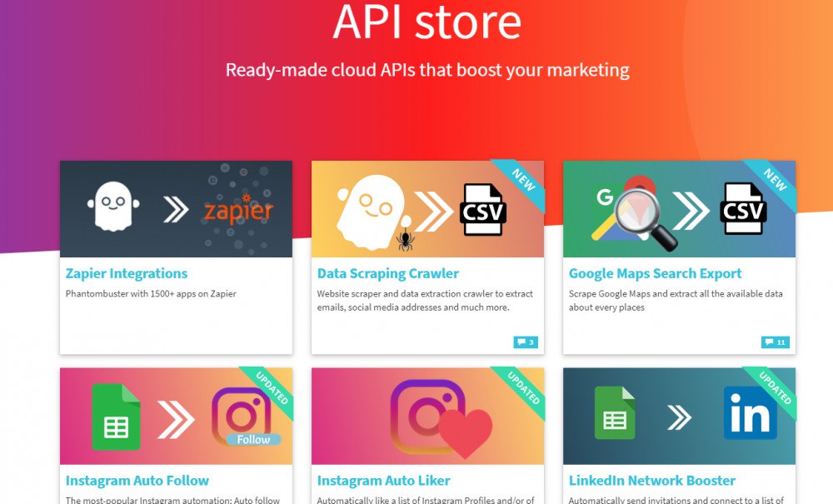Open the Google Maps Search Export link
833x504 pixels.
655,273
